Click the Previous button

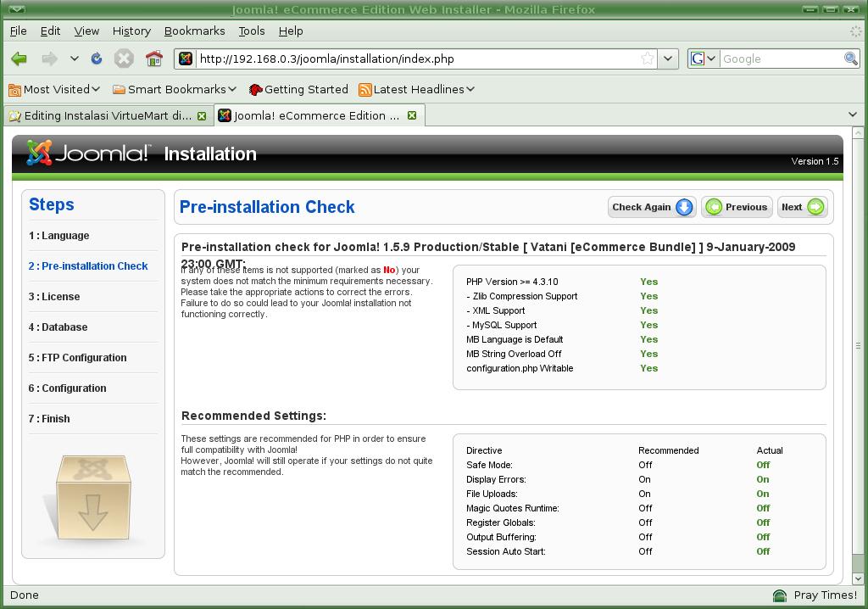736,207
